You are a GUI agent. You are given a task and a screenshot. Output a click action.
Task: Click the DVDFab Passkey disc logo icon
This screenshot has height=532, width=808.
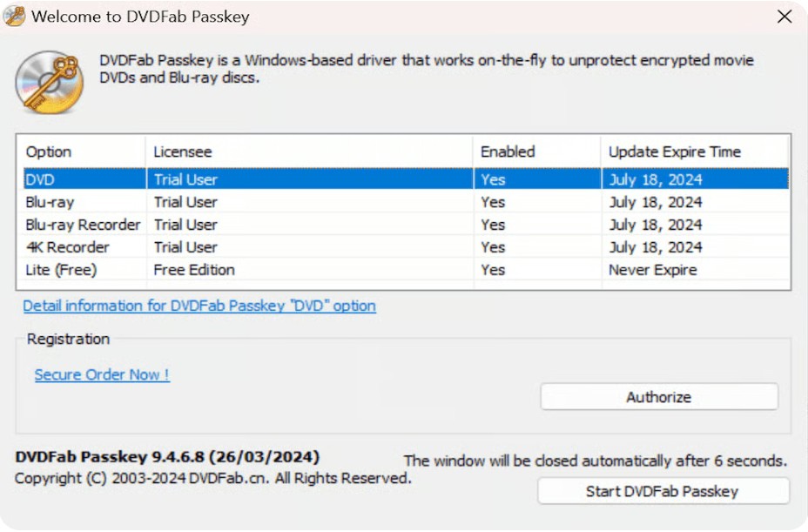48,82
